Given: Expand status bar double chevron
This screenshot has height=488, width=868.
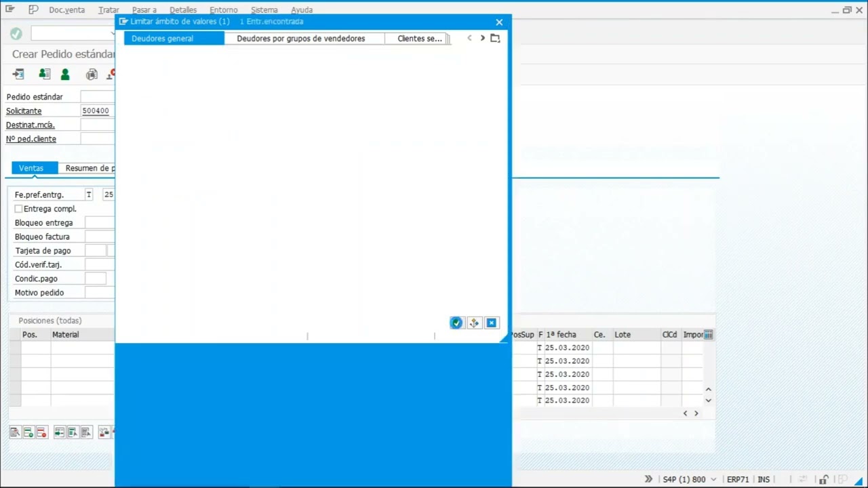Looking at the screenshot, I should (x=648, y=479).
